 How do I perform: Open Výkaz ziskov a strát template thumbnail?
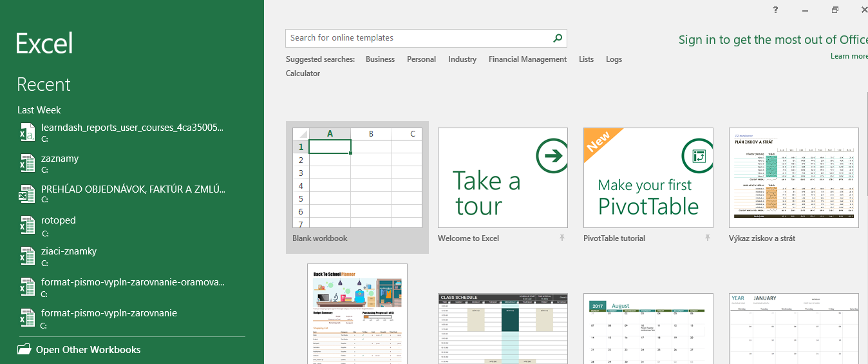(x=794, y=178)
